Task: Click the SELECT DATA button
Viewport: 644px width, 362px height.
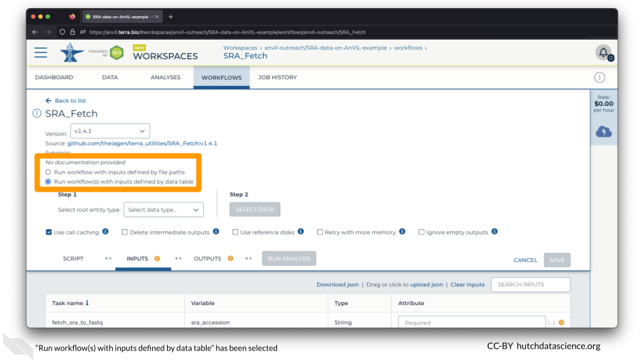Action: (x=255, y=209)
